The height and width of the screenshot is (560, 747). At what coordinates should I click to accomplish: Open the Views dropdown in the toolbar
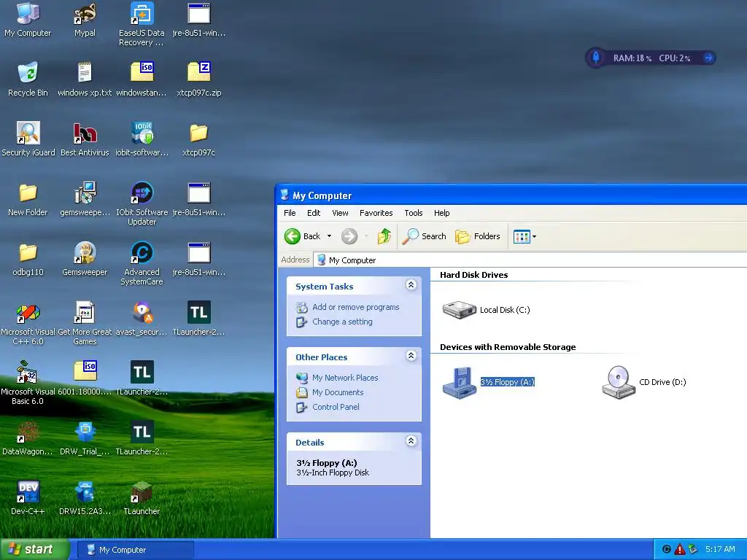(x=525, y=236)
